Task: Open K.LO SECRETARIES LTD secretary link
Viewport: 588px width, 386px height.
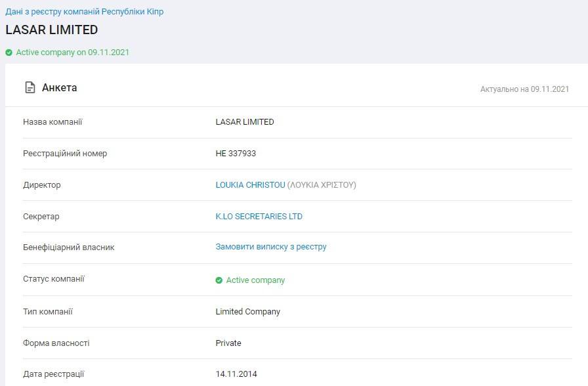Action: tap(259, 217)
